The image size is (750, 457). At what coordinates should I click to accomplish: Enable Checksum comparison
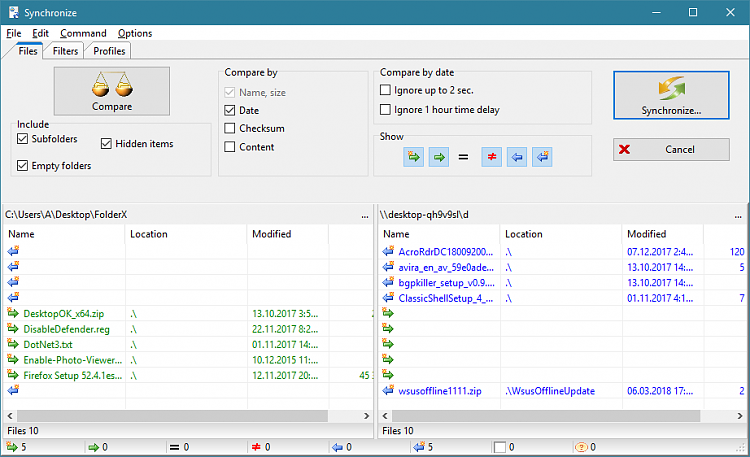click(230, 128)
